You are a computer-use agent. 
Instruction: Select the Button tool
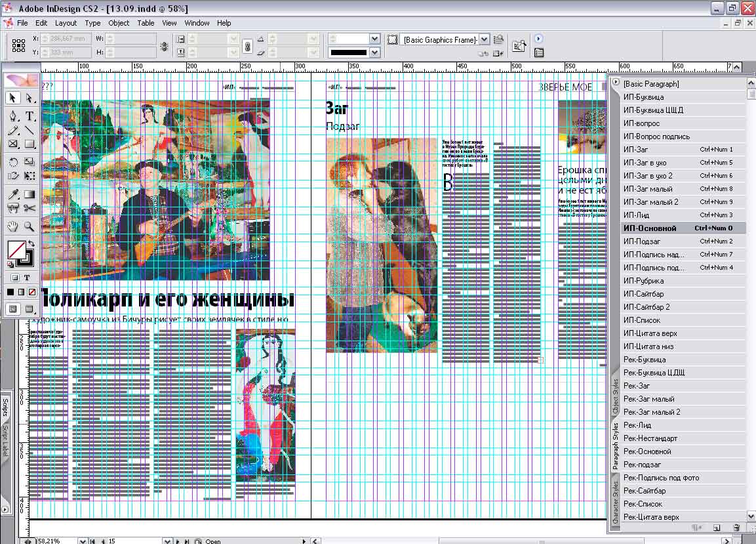13,208
